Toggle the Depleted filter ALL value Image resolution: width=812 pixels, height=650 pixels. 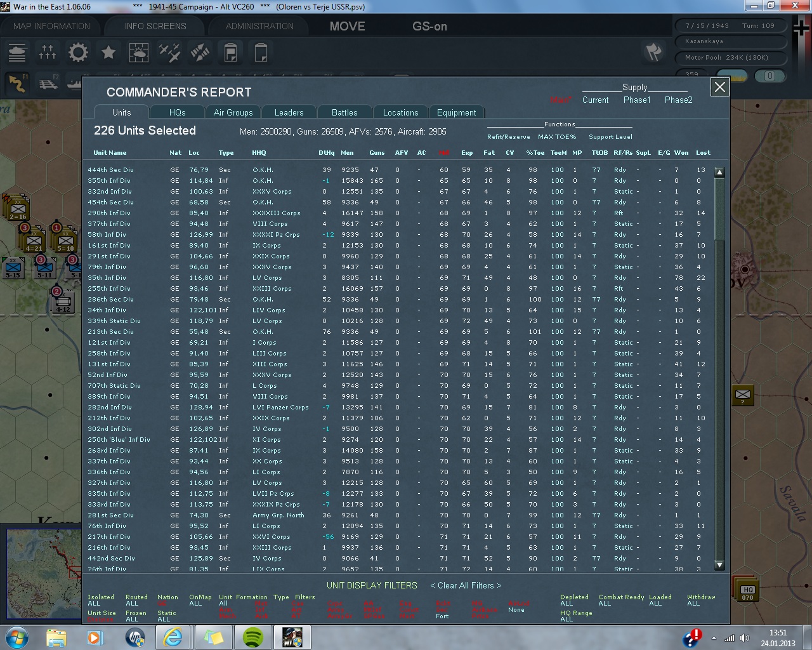pos(566,603)
